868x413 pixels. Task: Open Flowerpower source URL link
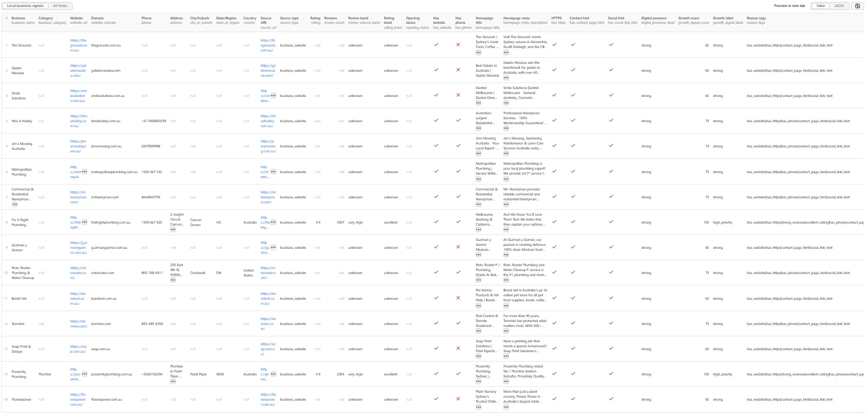tap(268, 399)
